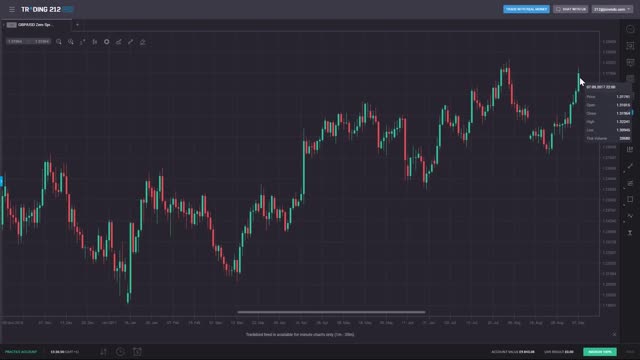Open the indicators icon in chart toolbar
The width and height of the screenshot is (640, 360).
[118, 42]
